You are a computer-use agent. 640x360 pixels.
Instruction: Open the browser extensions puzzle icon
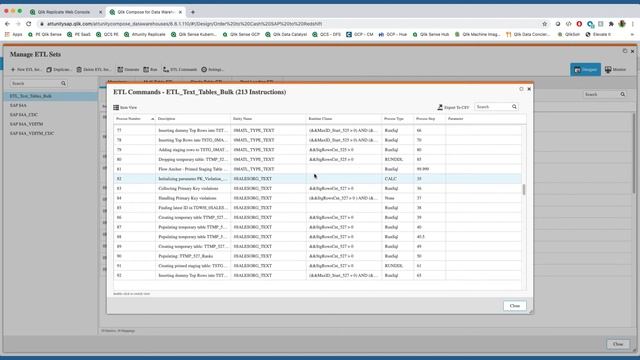tap(611, 24)
